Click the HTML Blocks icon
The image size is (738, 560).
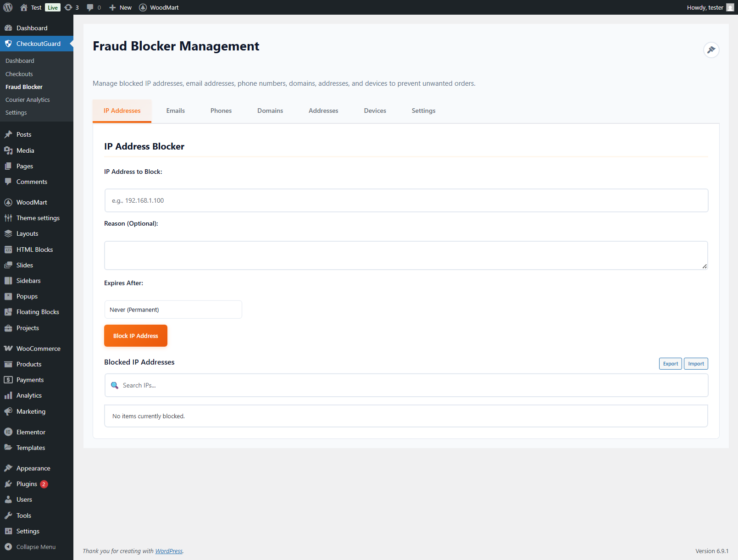tap(8, 250)
